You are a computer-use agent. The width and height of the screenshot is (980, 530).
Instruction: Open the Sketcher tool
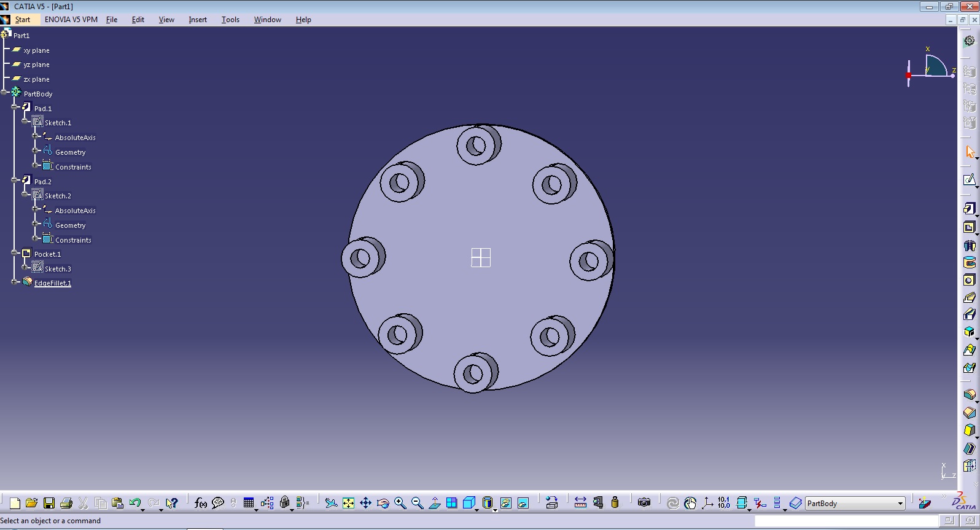(969, 180)
